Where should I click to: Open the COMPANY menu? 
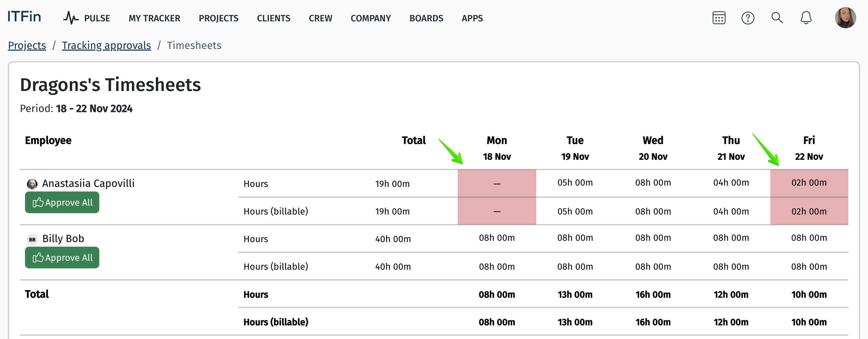(371, 18)
